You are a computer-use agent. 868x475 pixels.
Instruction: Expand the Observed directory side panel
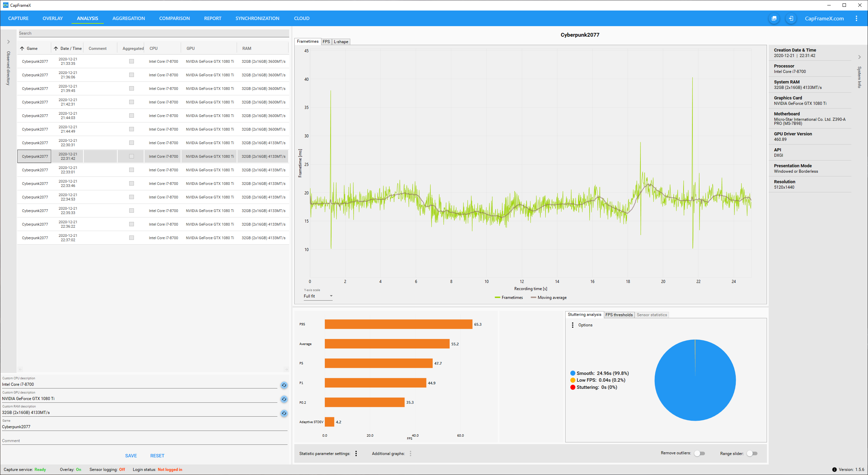pos(8,42)
